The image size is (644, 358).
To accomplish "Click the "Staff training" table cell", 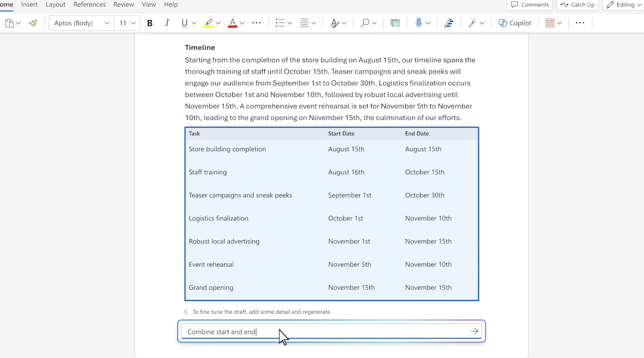I will pos(208,172).
